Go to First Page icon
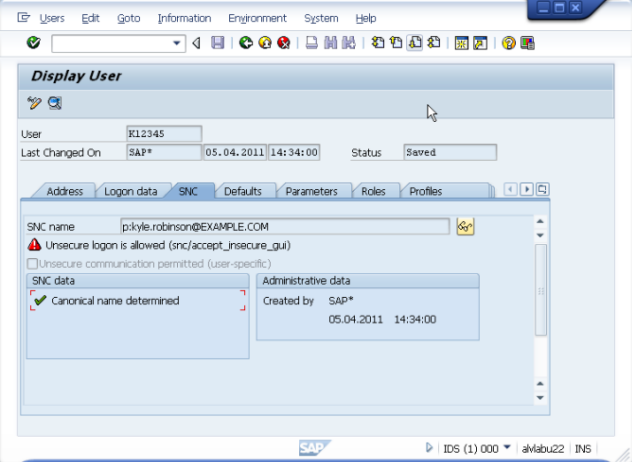Screen dimensions: 632x462 [x=378, y=43]
